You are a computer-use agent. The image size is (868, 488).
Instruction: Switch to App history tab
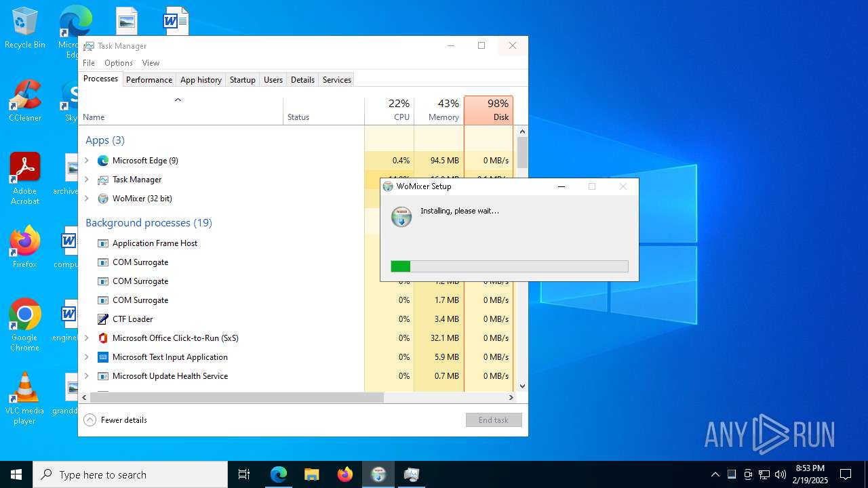pos(201,80)
